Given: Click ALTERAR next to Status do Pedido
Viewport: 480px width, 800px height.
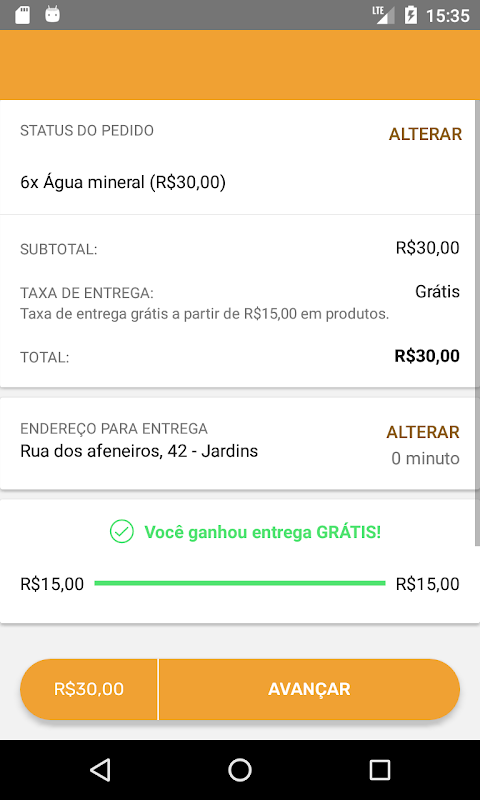Looking at the screenshot, I should 425,134.
